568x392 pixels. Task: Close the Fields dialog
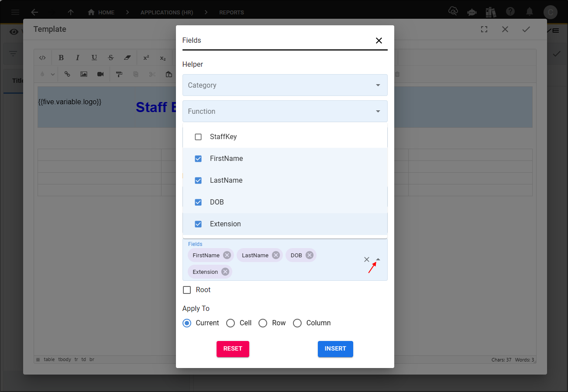[379, 41]
